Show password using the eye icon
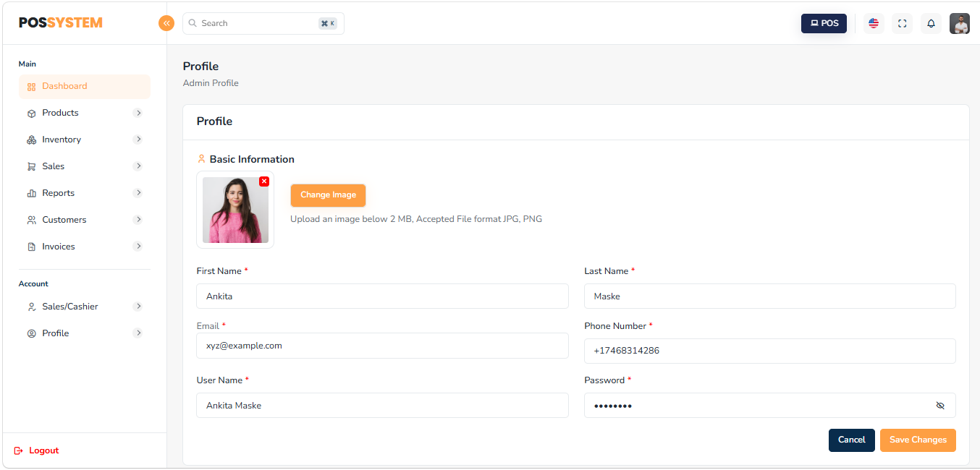The width and height of the screenshot is (980, 470). tap(940, 406)
